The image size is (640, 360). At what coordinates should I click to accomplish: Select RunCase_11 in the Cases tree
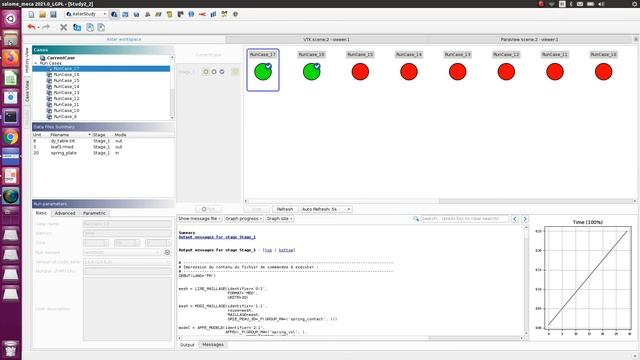coord(66,104)
